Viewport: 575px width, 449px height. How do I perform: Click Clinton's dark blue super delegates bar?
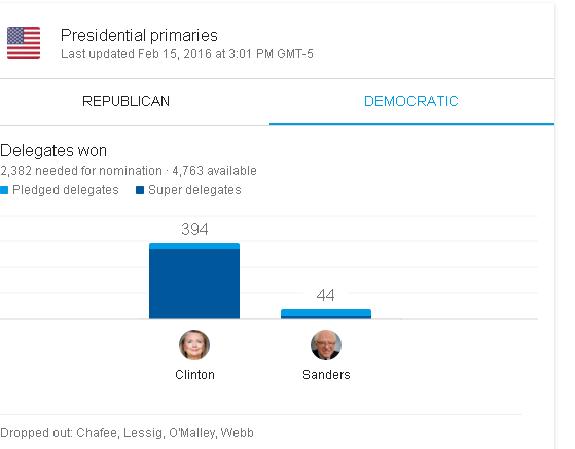[194, 284]
